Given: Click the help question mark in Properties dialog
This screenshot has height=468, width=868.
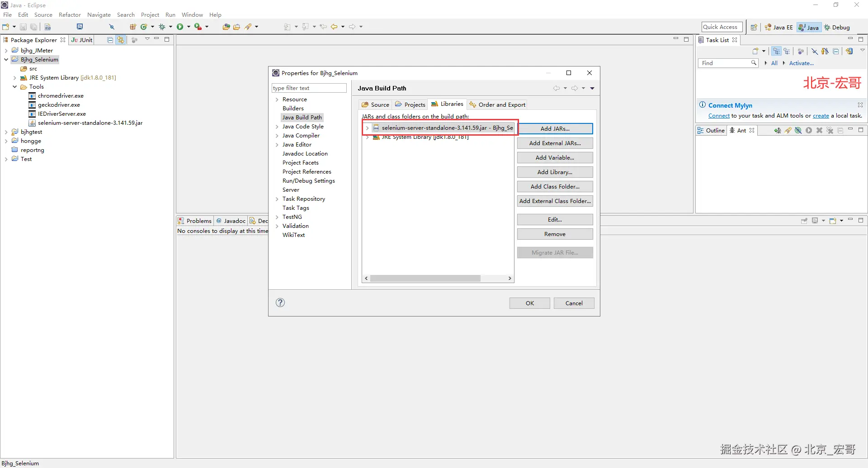Looking at the screenshot, I should click(x=280, y=303).
